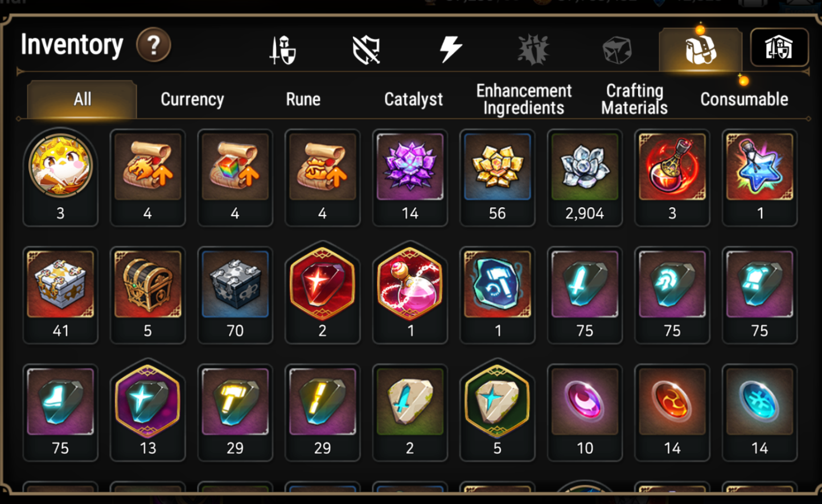Choose the gold flower item with 56
Screen dimensions: 822x504
point(497,177)
